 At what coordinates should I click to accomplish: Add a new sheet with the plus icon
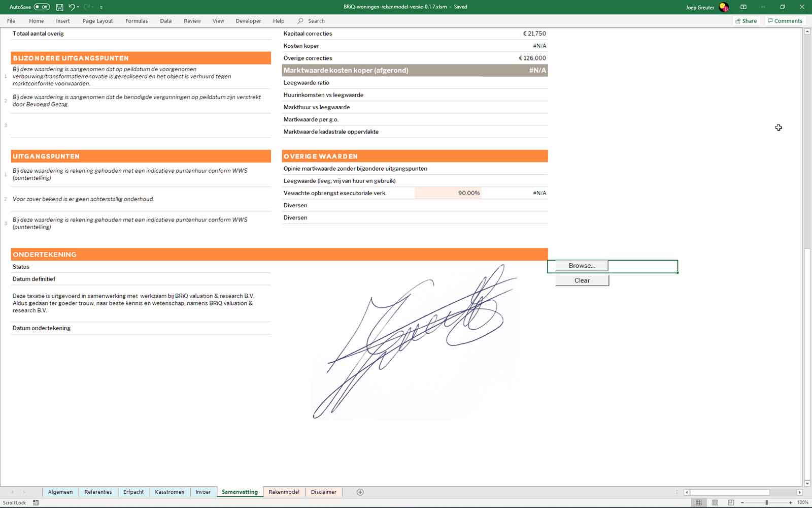[x=360, y=492]
